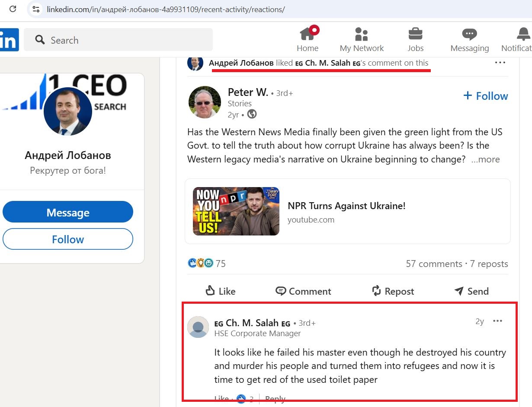The height and width of the screenshot is (407, 532).
Task: View the reaction icons with 75 count
Action: (x=207, y=263)
